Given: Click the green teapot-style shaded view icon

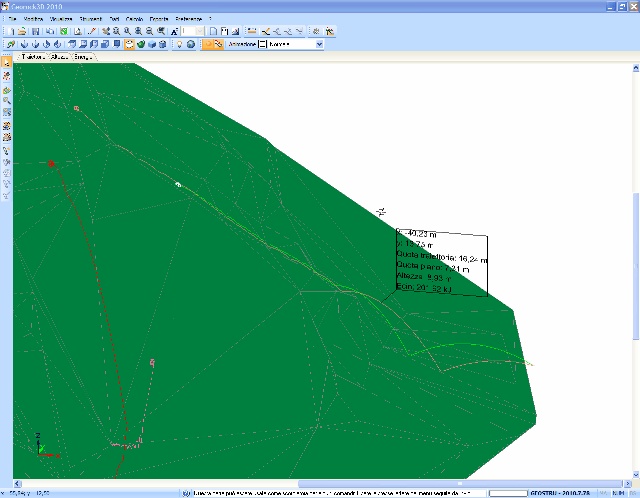Looking at the screenshot, I should point(141,44).
